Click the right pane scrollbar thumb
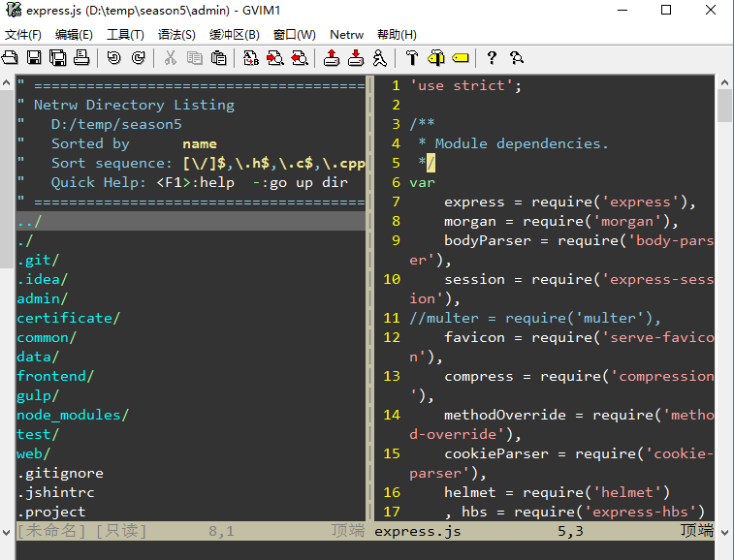Screen dimensions: 734x560 point(724,106)
